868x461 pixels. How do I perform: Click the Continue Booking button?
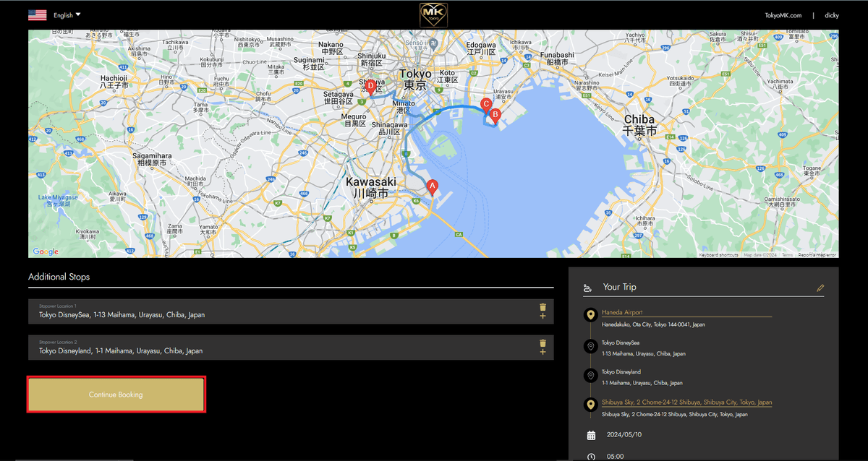click(x=116, y=395)
